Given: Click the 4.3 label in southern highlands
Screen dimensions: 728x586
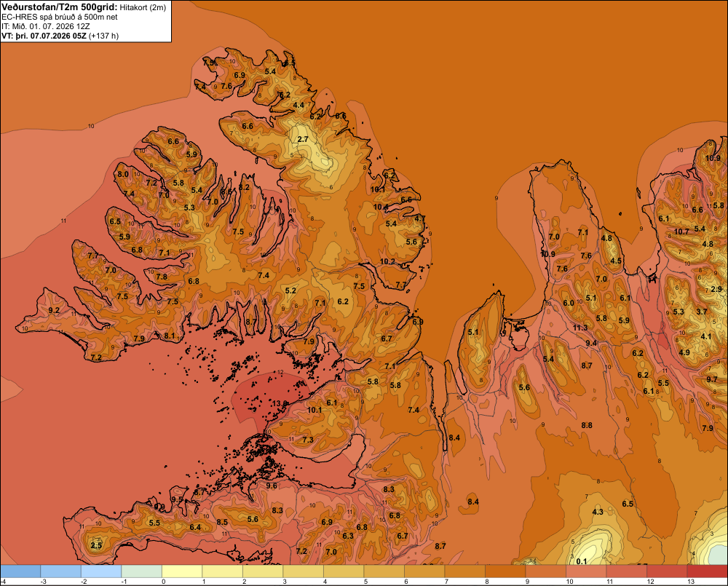Looking at the screenshot, I should [598, 512].
